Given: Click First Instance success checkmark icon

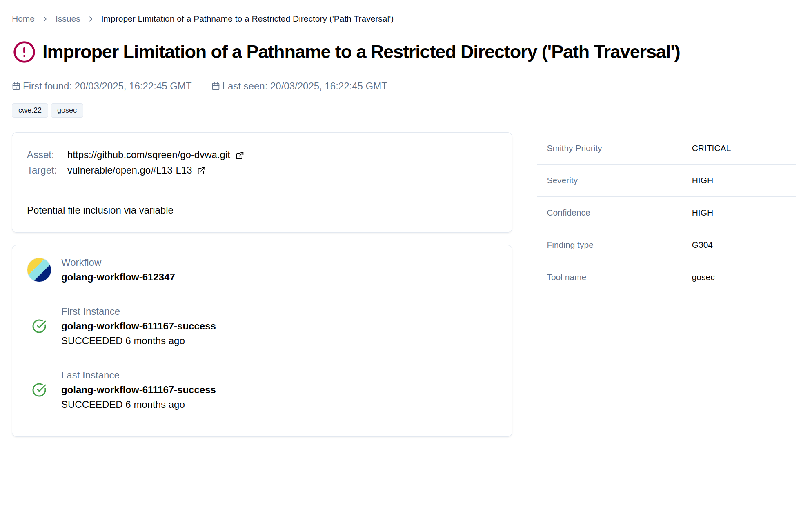Looking at the screenshot, I should [39, 326].
